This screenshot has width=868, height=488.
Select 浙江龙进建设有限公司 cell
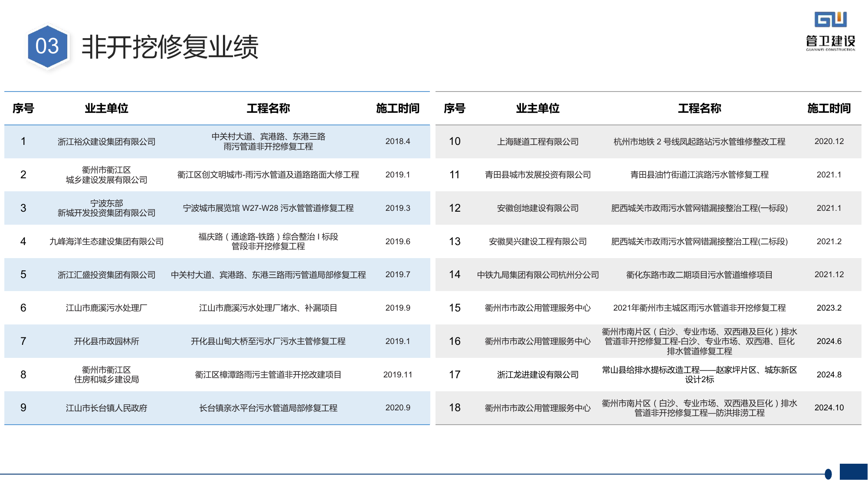pos(538,375)
